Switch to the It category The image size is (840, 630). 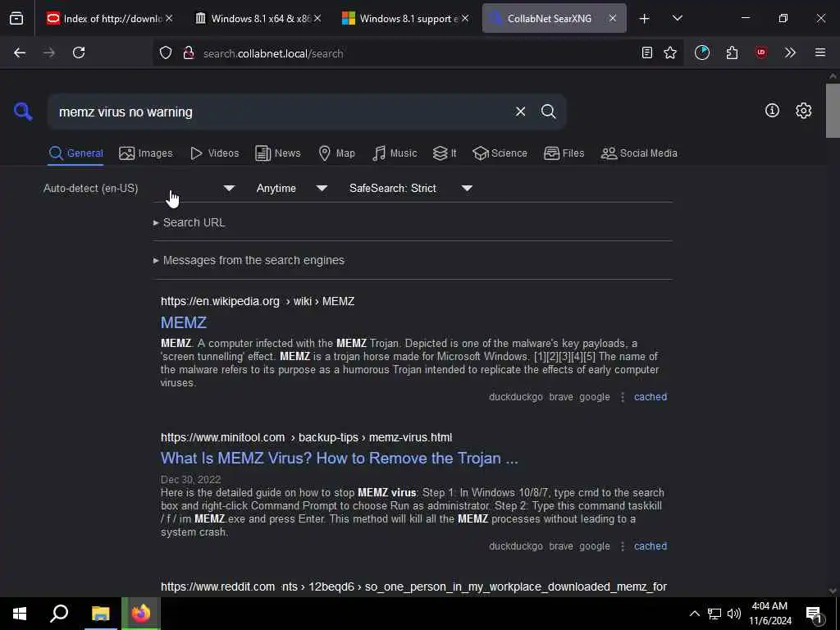click(445, 153)
